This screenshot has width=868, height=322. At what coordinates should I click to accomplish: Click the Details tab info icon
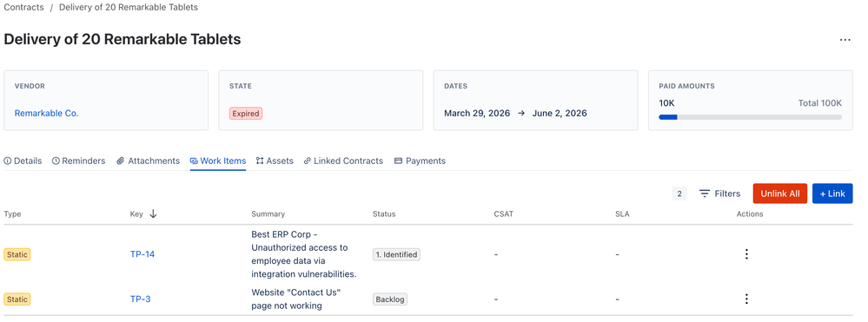pos(8,161)
